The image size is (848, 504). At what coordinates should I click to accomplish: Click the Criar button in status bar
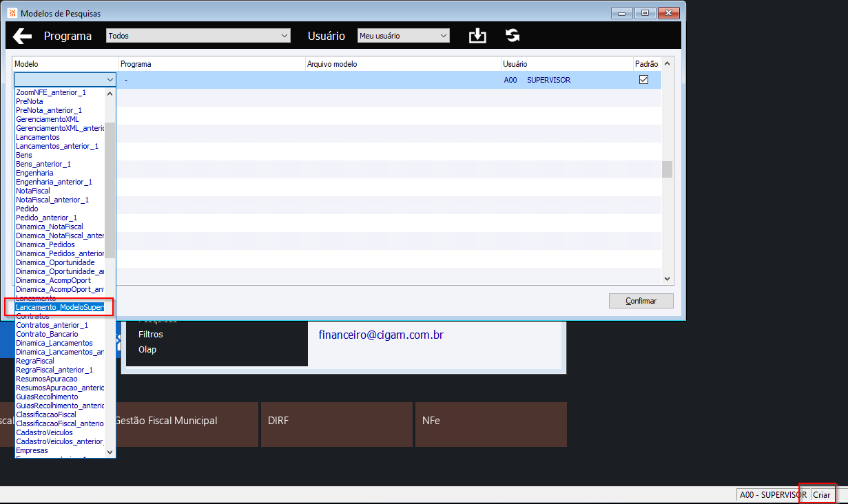point(821,494)
